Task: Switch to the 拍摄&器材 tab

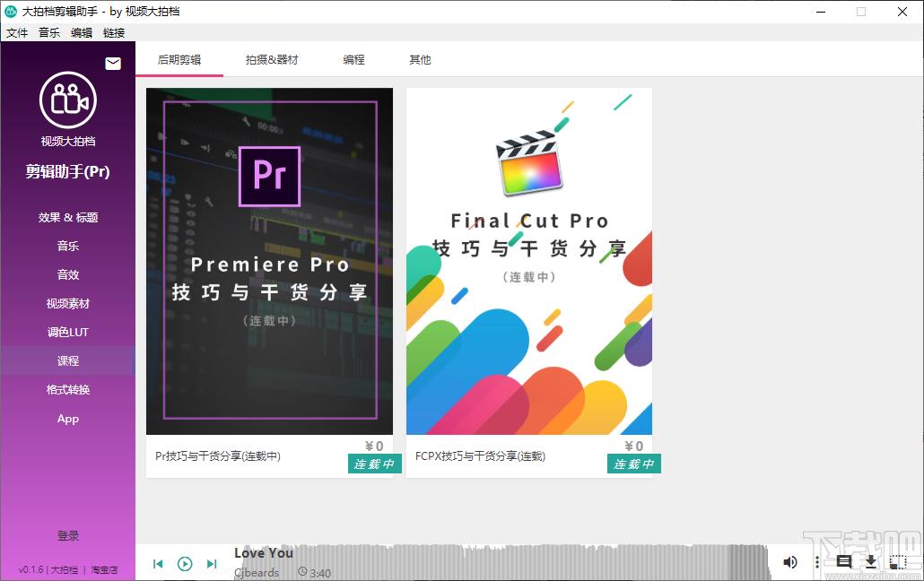Action: point(272,59)
